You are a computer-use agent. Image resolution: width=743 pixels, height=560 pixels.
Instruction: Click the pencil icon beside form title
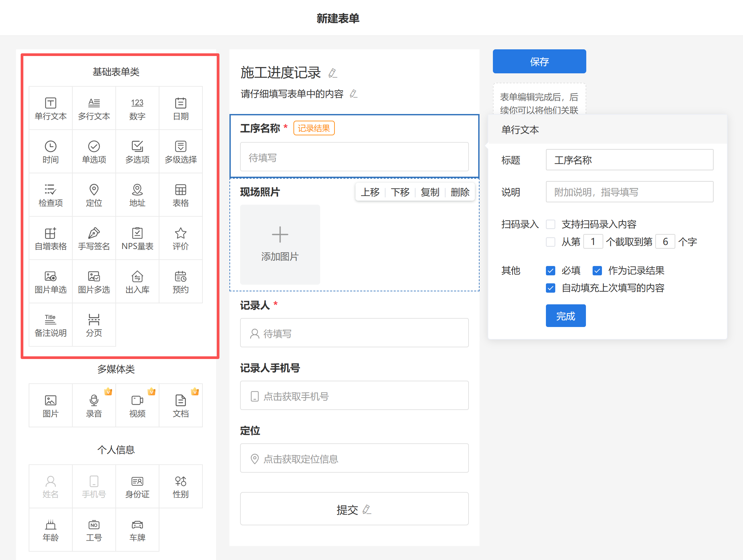(332, 73)
